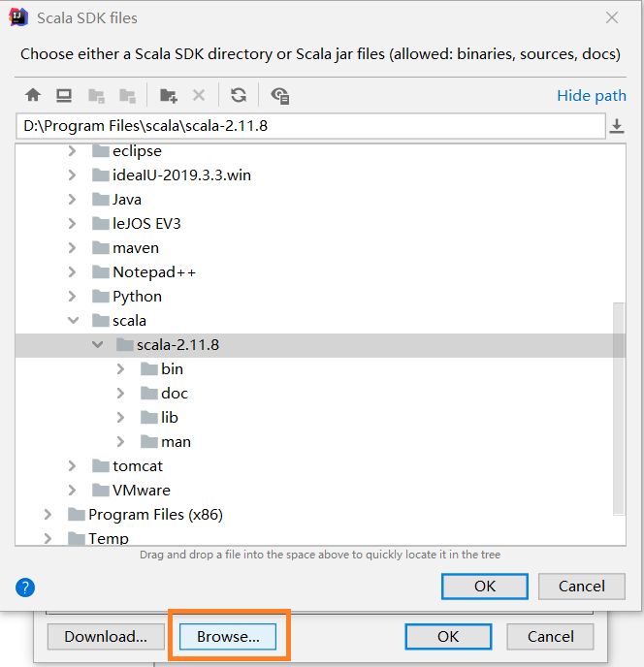Viewport: 644px width, 667px height.
Task: Go to the Home directory icon
Action: coord(33,95)
